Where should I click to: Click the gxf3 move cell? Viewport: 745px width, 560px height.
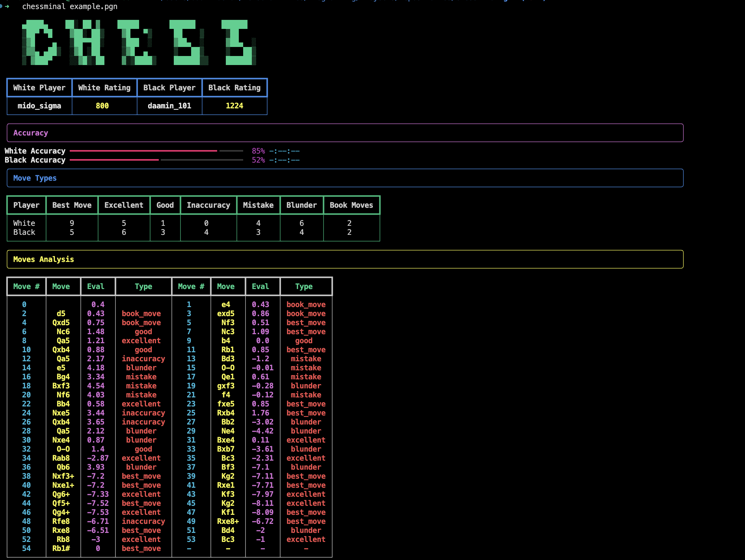click(x=226, y=386)
